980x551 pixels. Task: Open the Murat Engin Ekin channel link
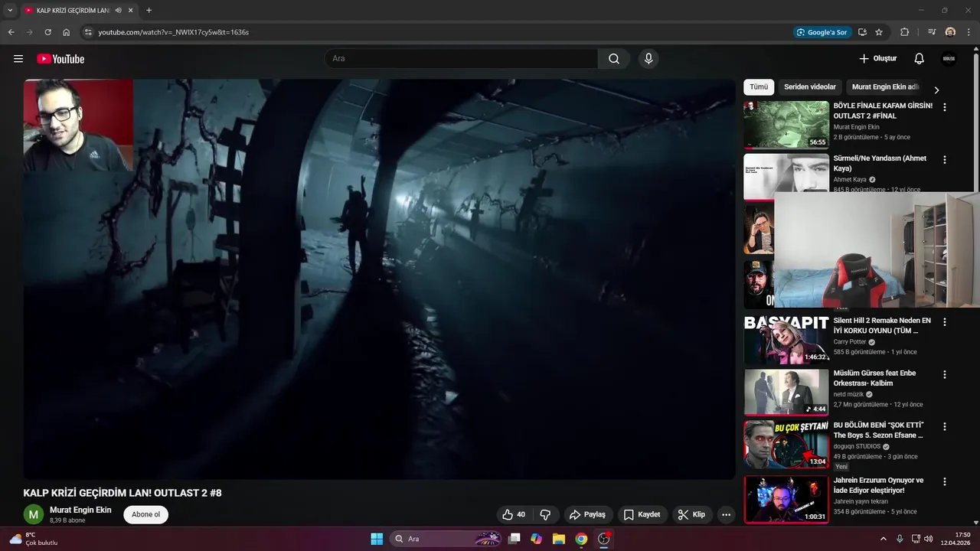[x=80, y=510]
